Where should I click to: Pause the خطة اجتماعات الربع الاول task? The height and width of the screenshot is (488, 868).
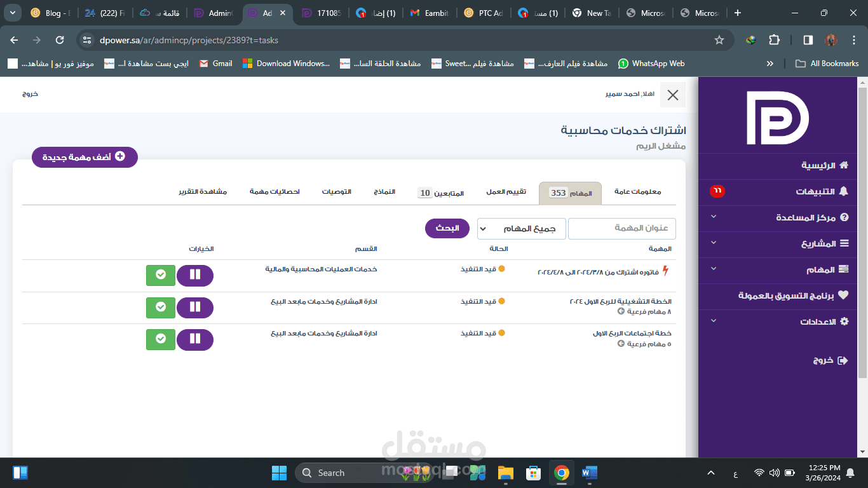click(x=195, y=340)
